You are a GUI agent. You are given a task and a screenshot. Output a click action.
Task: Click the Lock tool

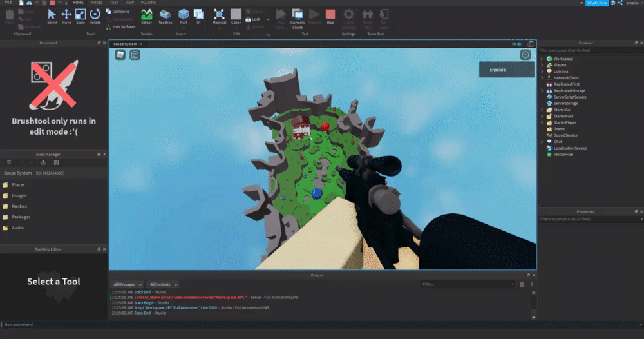[253, 19]
